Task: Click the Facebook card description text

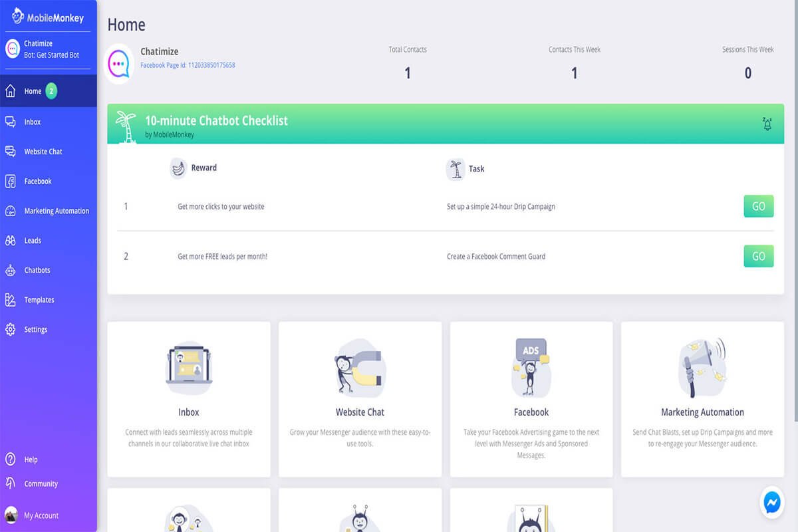Action: click(531, 444)
